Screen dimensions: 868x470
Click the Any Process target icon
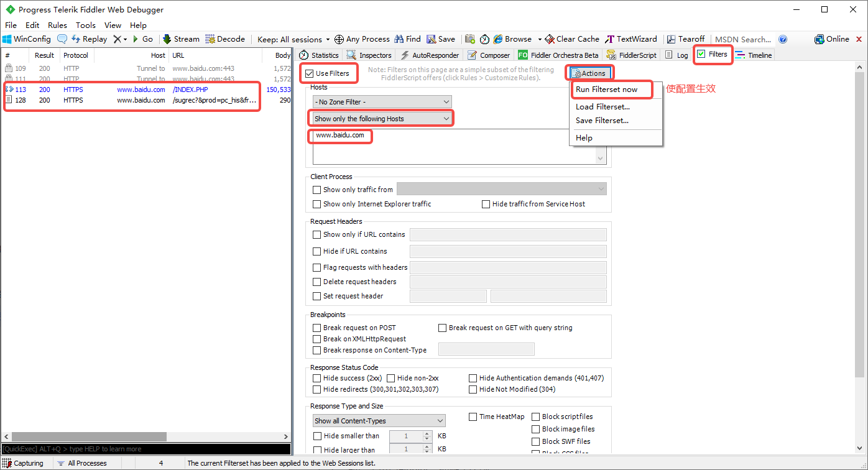tap(339, 39)
